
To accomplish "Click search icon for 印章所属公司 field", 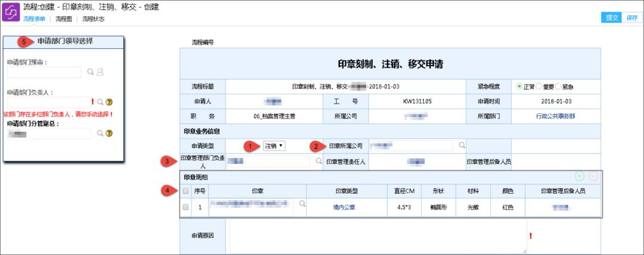I will (x=462, y=145).
